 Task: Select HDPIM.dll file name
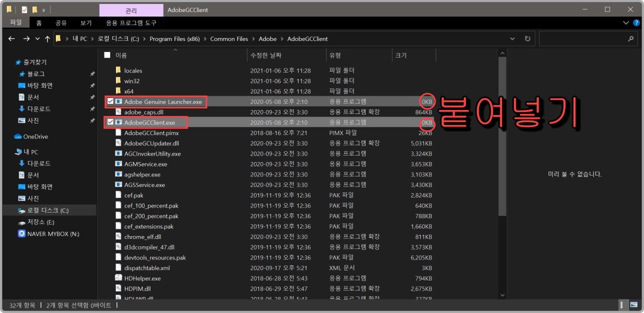(x=137, y=289)
